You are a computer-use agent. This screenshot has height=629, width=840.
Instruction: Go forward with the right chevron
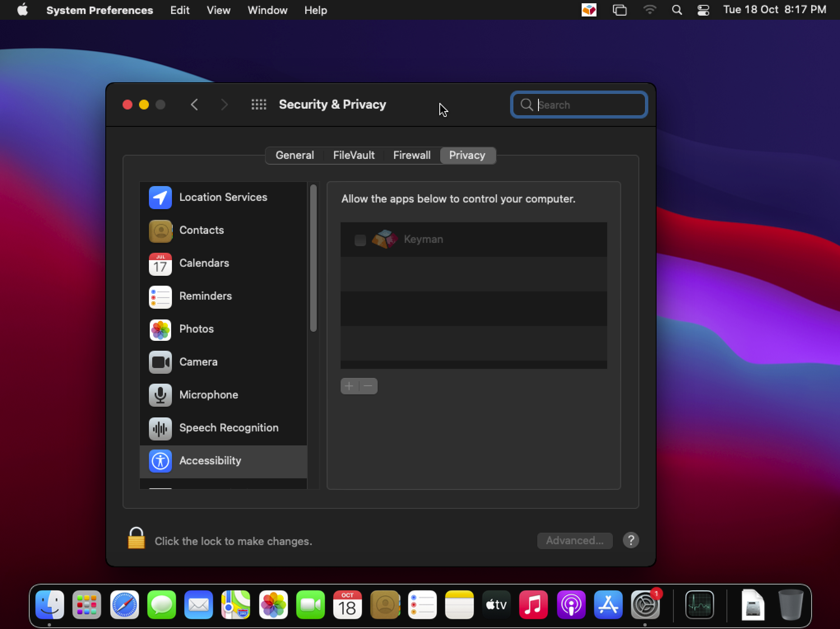pos(224,105)
